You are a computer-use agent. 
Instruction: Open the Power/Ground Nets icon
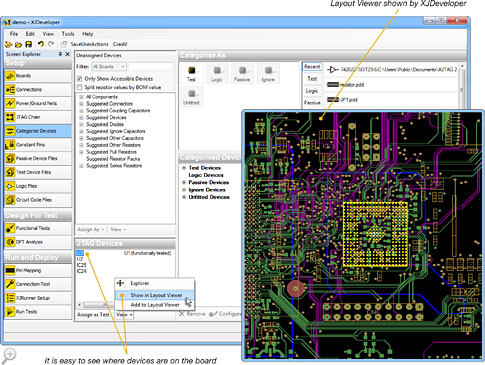click(x=10, y=103)
